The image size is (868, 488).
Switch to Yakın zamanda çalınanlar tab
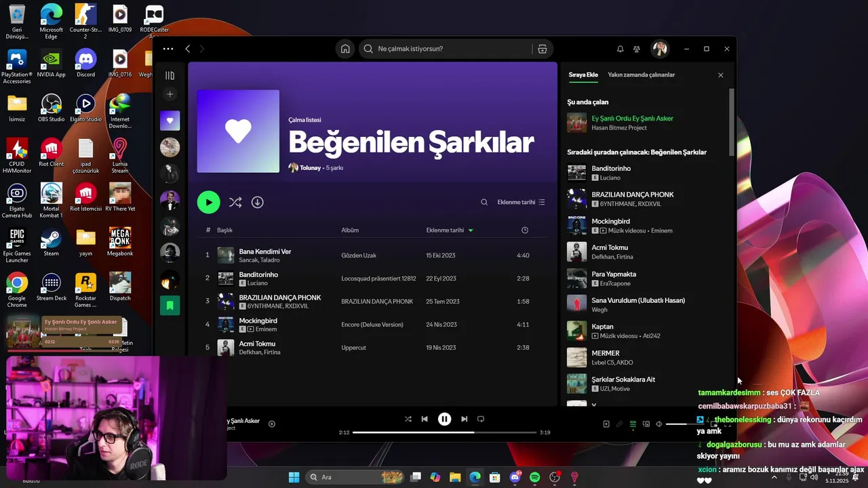pos(641,75)
